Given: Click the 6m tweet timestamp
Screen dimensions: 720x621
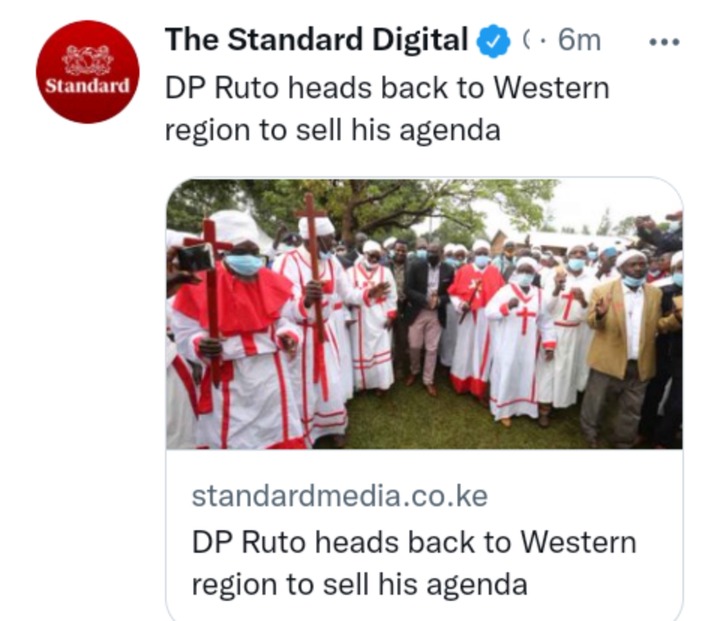Looking at the screenshot, I should coord(579,40).
